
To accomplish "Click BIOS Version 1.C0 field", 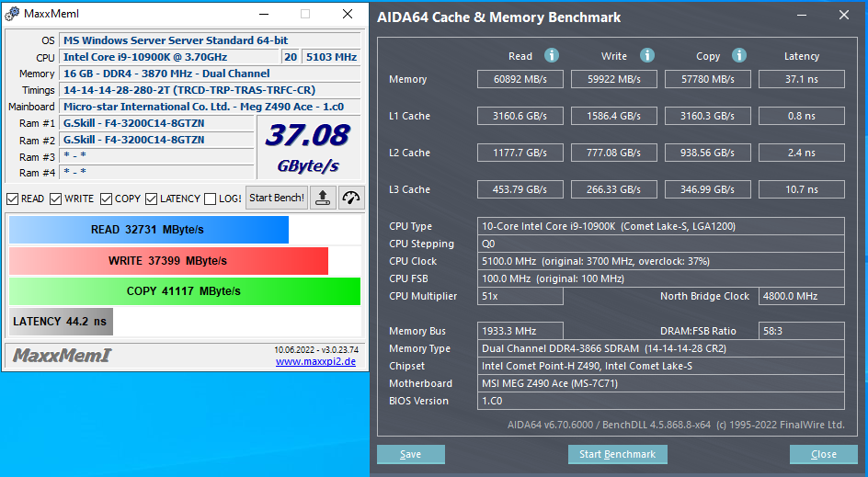I will tap(661, 401).
